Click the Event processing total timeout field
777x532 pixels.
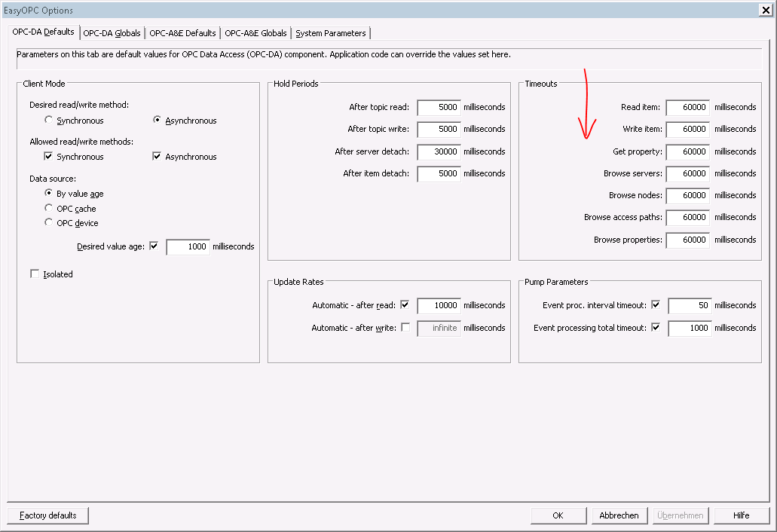pos(690,328)
